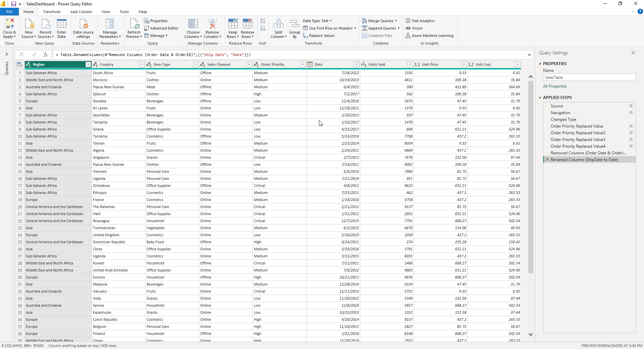
Task: Click the Close & Apply icon
Action: [x=9, y=27]
